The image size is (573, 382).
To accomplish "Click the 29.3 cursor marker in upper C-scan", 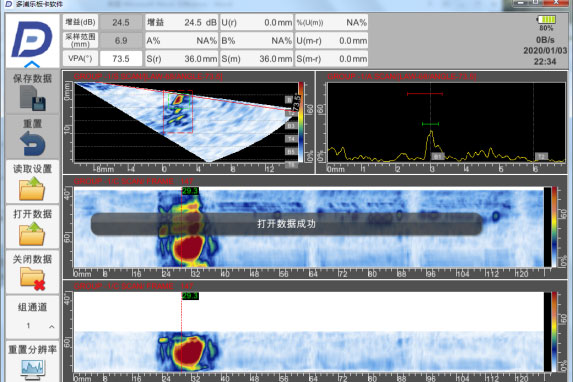I will 190,191.
